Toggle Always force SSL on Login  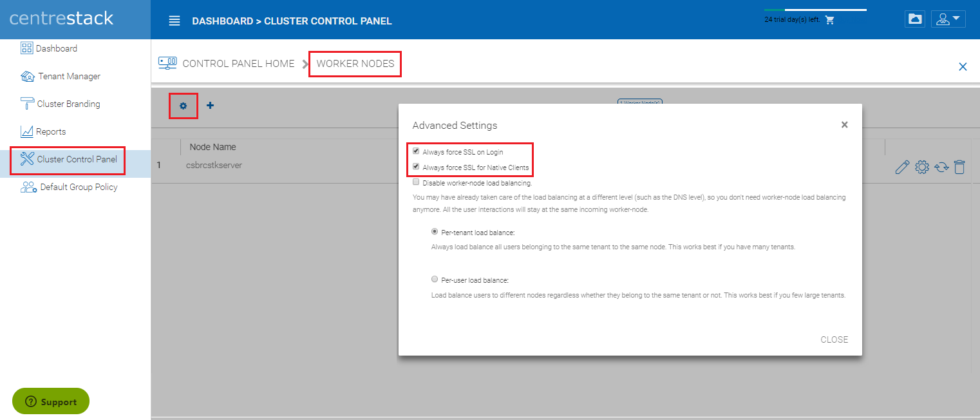tap(416, 151)
